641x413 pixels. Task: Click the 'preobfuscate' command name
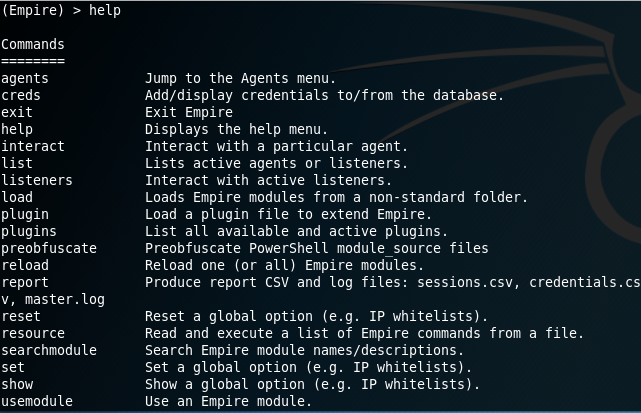point(49,248)
